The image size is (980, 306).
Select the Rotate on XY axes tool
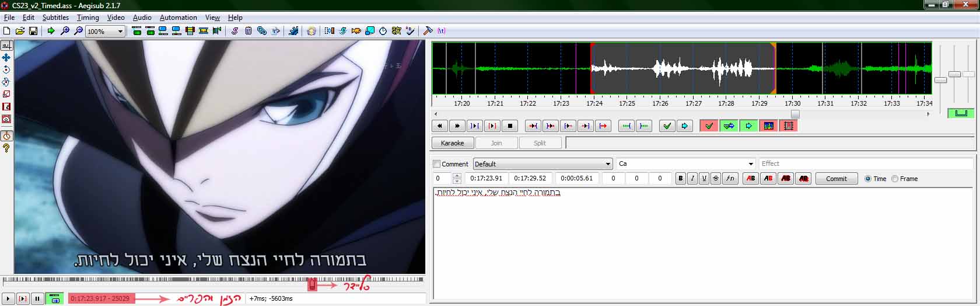click(6, 82)
